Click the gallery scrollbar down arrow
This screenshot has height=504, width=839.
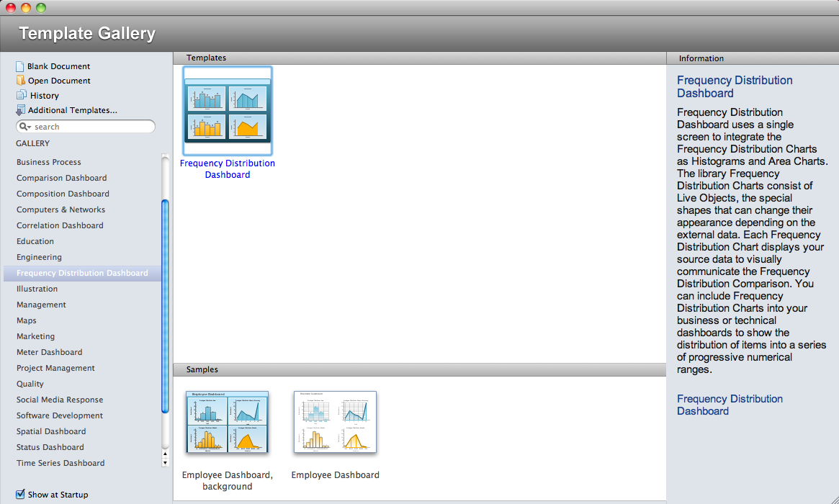(165, 463)
